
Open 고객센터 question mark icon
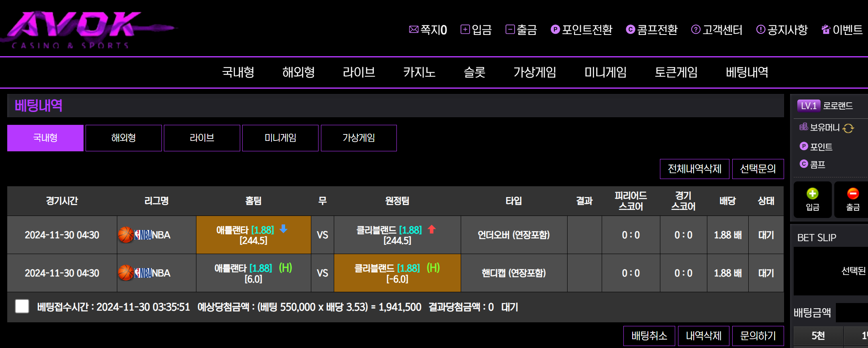696,29
